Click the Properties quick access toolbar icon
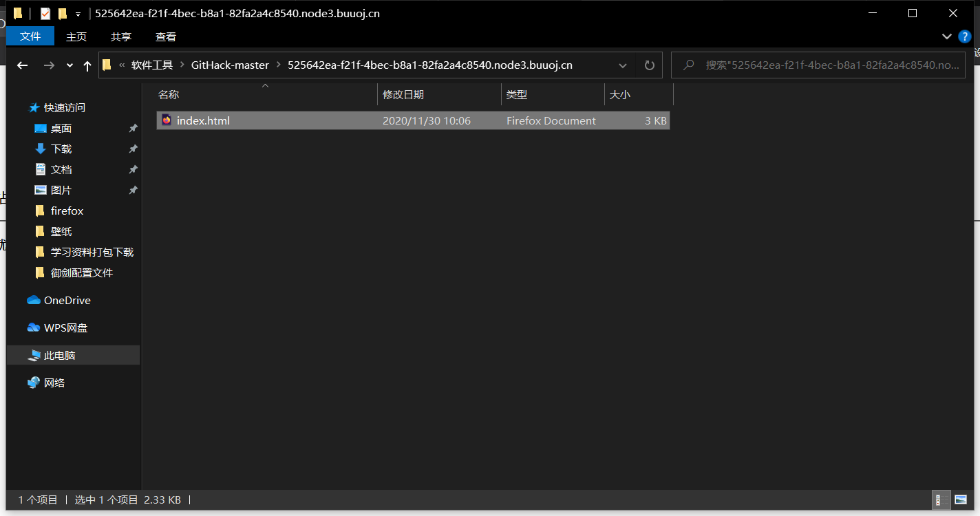 pos(45,13)
